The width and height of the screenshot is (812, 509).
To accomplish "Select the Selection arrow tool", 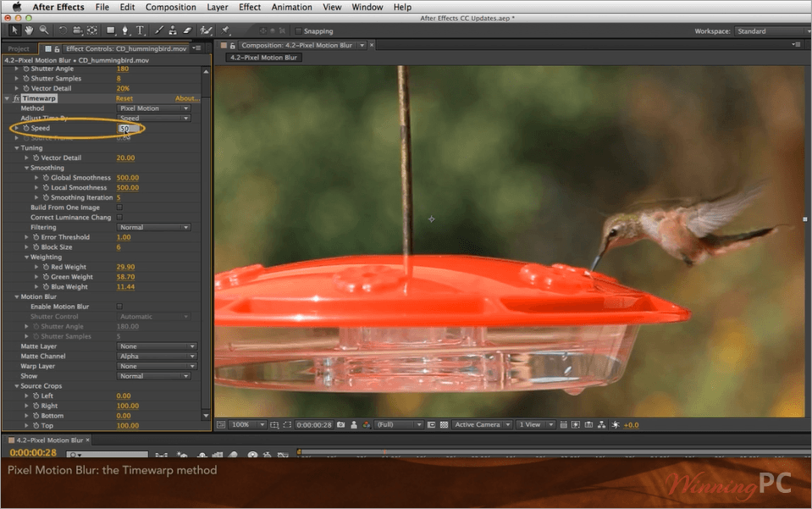I will pos(14,30).
